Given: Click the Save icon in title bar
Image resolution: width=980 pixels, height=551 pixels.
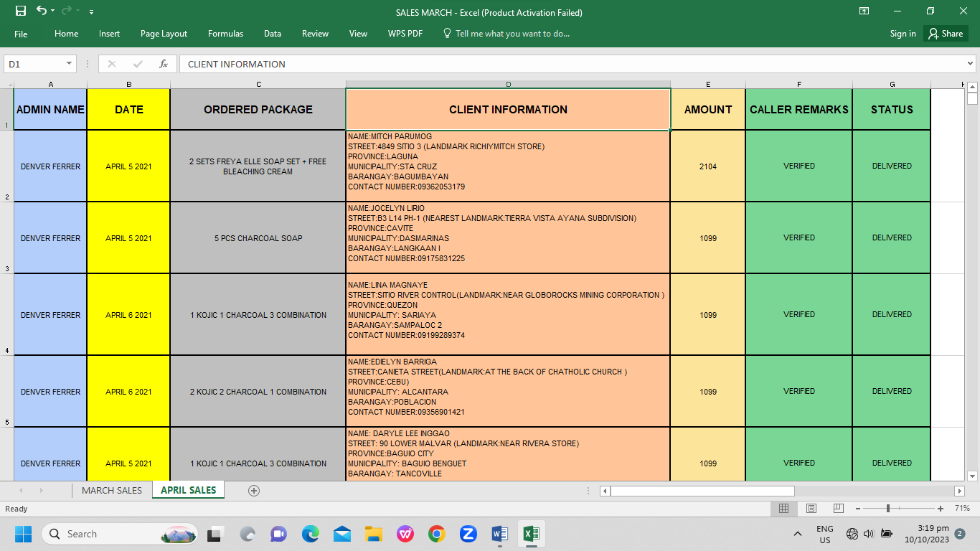Looking at the screenshot, I should pyautogui.click(x=21, y=11).
